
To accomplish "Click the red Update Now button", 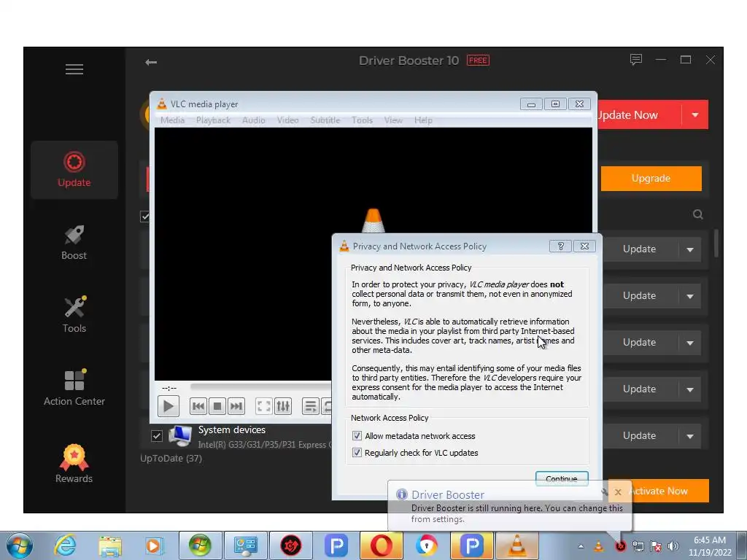I will [640, 114].
